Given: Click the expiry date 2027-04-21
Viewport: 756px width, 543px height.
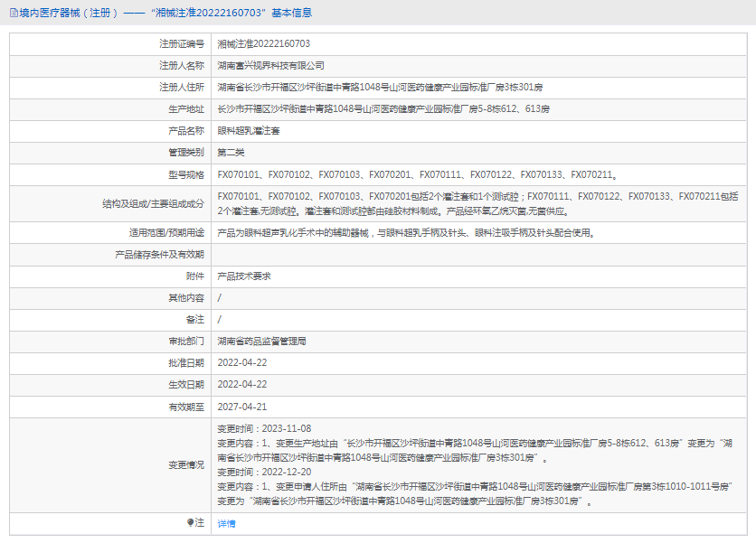Looking at the screenshot, I should 242,407.
